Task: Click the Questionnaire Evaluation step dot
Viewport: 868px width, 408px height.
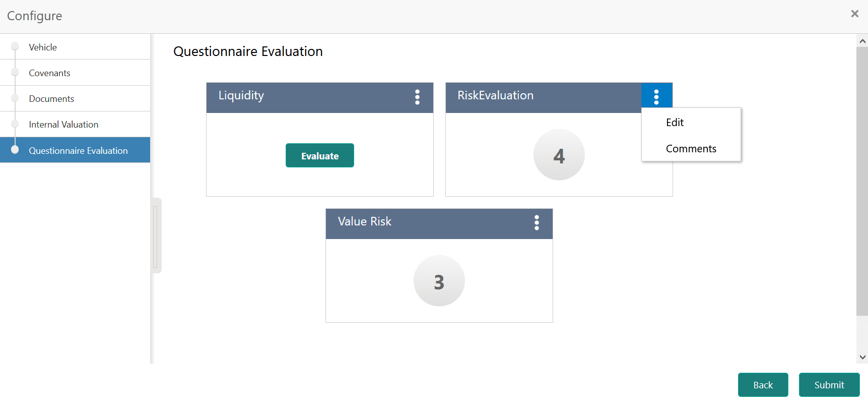Action: (14, 150)
